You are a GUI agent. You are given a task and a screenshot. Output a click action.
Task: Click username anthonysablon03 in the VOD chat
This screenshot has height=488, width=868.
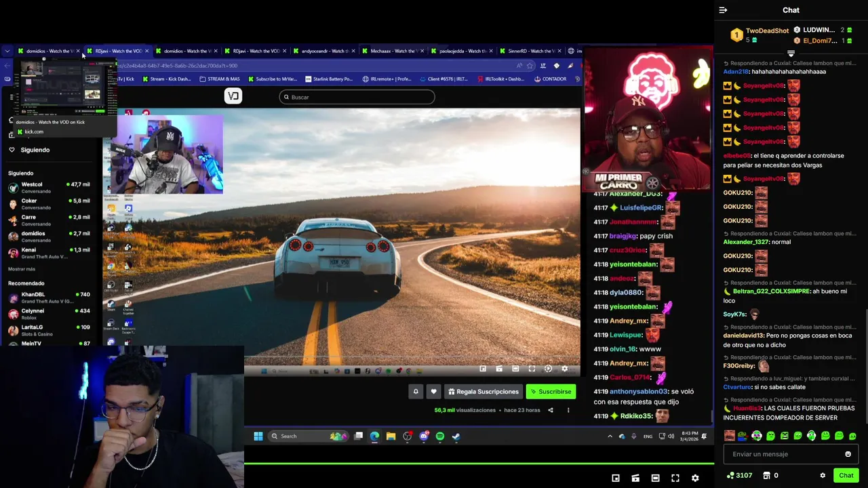(638, 391)
